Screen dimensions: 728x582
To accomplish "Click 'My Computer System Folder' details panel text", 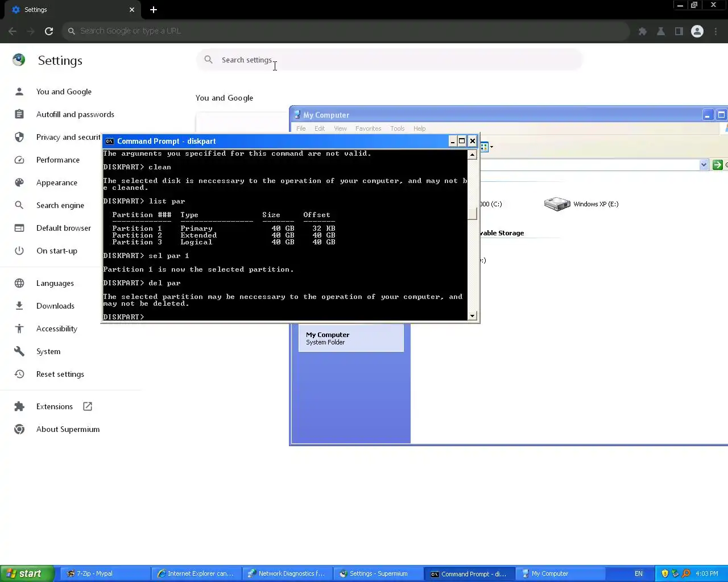I will 328,338.
